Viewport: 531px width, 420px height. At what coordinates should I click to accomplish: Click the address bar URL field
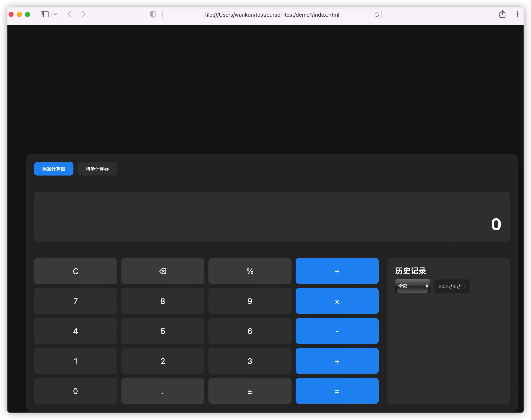coord(272,15)
